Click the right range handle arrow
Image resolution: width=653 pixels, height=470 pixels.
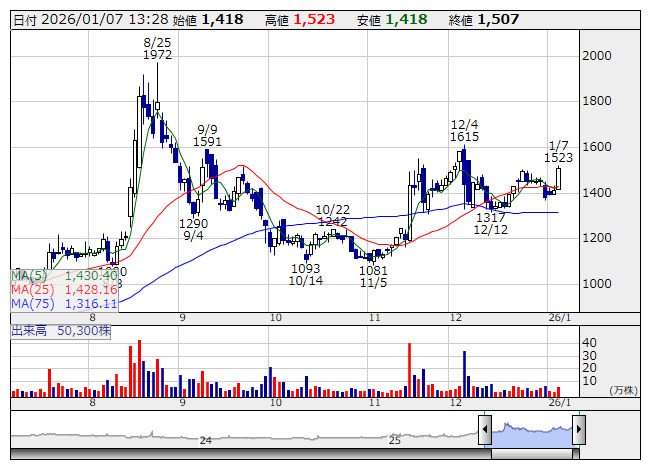[x=578, y=431]
